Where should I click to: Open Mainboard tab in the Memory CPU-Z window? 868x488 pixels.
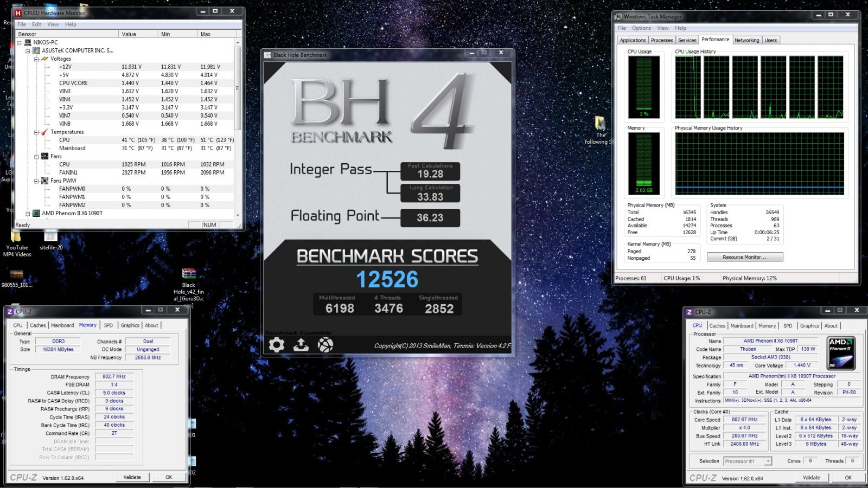pyautogui.click(x=62, y=325)
